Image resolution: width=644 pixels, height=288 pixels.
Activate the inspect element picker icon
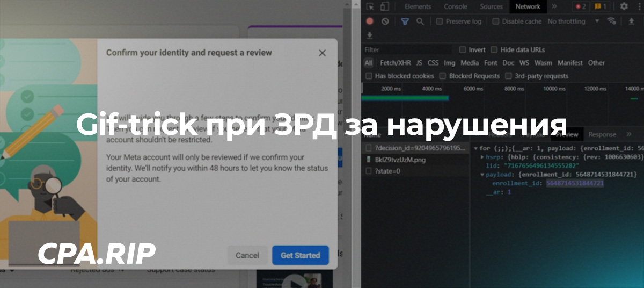tap(370, 6)
